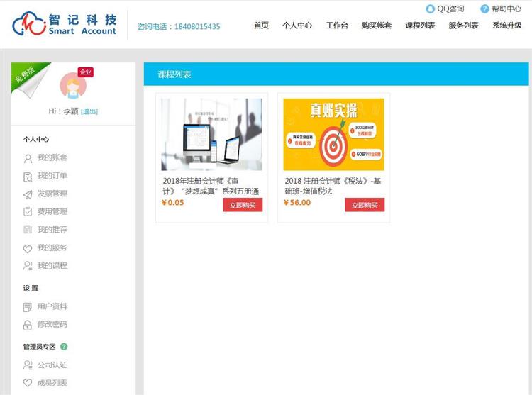The image size is (532, 395).
Task: Click the 我的账套 sidebar icon
Action: 28,158
